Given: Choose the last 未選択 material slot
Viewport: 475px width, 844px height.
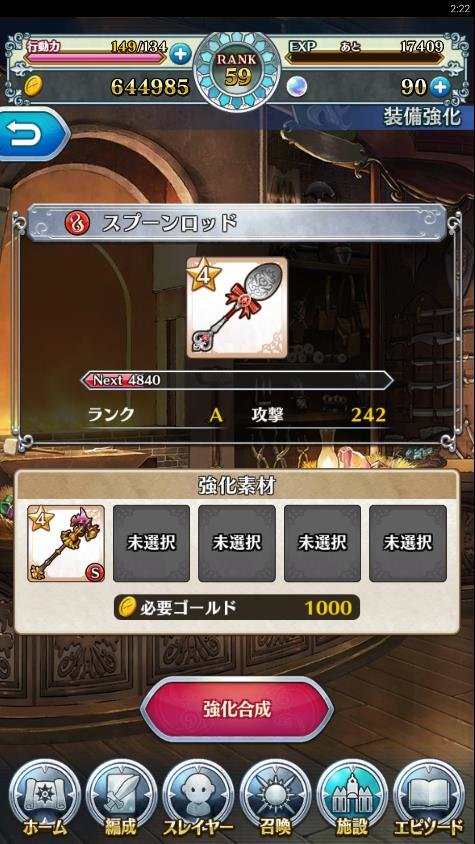Looking at the screenshot, I should click(408, 543).
